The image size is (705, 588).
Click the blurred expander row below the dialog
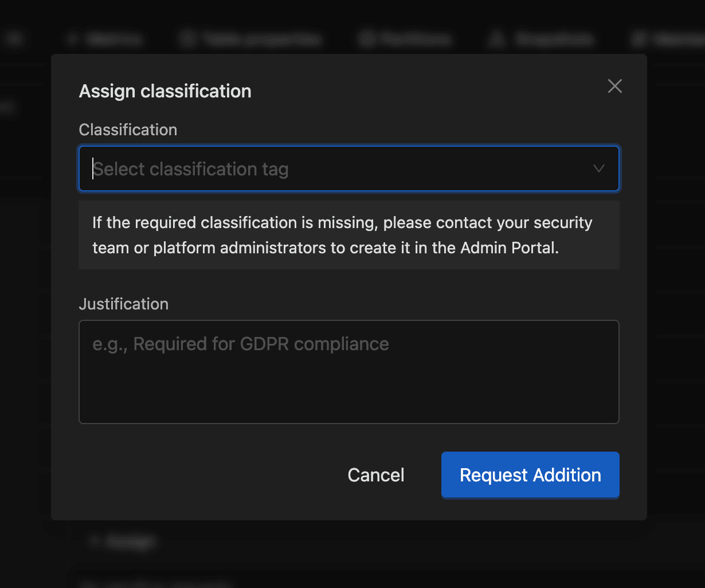[123, 541]
